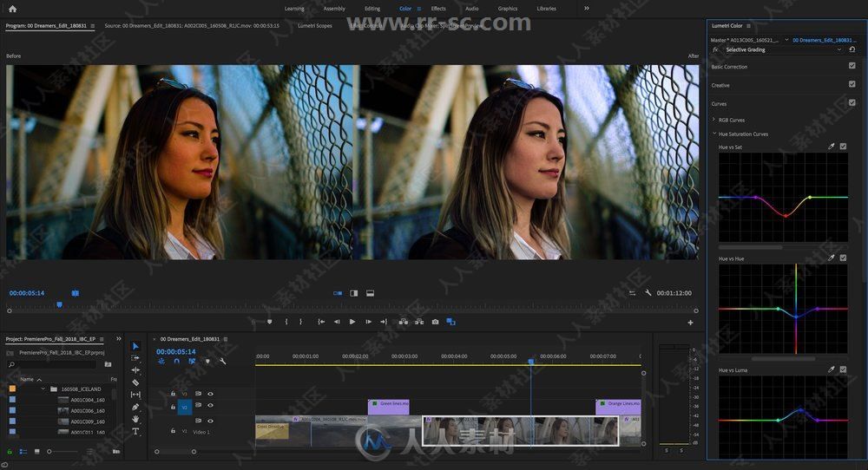
Task: Toggle lock on track V2
Action: (x=173, y=407)
